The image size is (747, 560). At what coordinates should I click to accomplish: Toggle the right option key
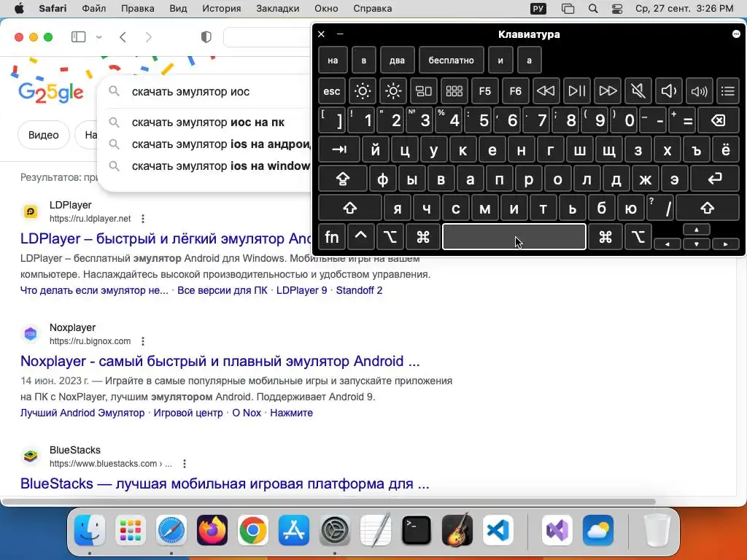point(638,237)
